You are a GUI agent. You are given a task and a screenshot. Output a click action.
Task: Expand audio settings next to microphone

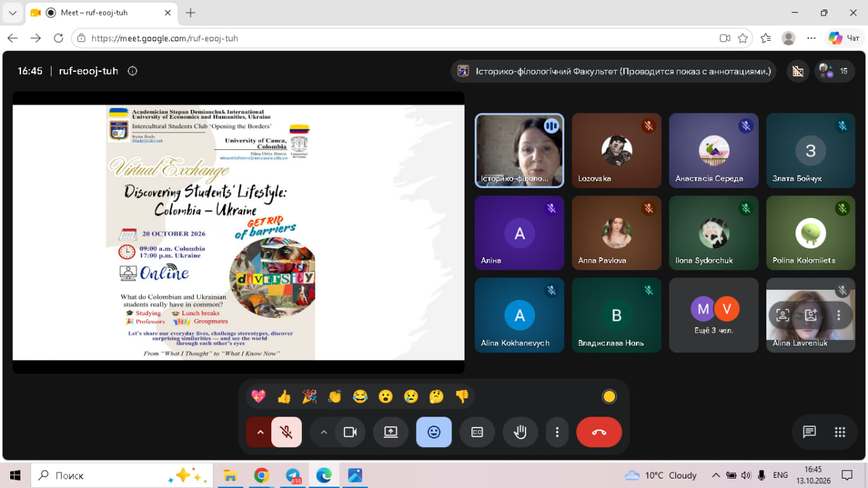click(x=259, y=432)
